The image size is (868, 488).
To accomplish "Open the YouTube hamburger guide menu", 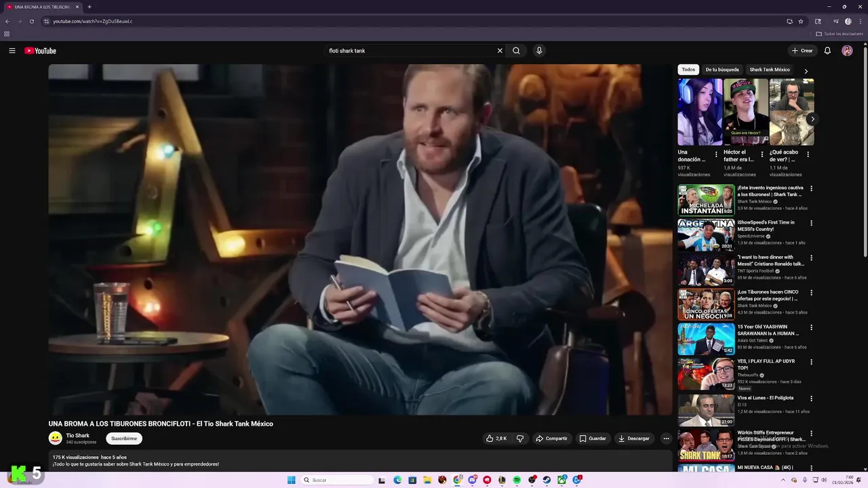I will tap(12, 51).
